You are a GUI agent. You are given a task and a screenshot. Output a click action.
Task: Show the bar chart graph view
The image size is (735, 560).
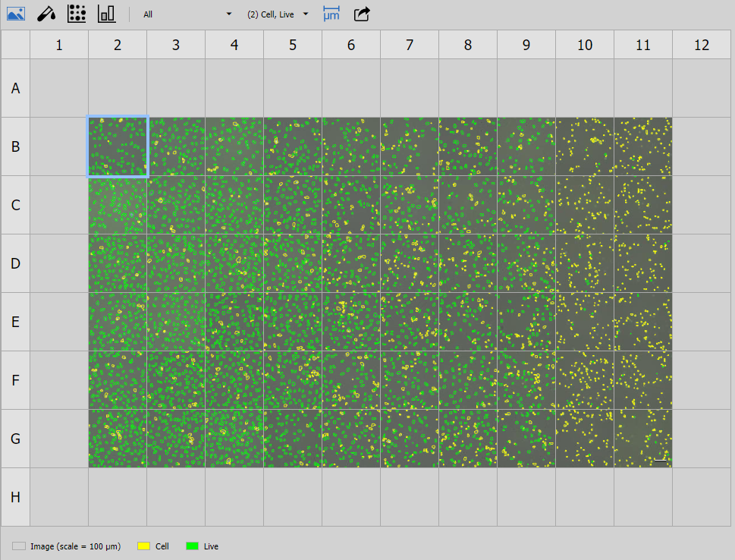(x=106, y=14)
